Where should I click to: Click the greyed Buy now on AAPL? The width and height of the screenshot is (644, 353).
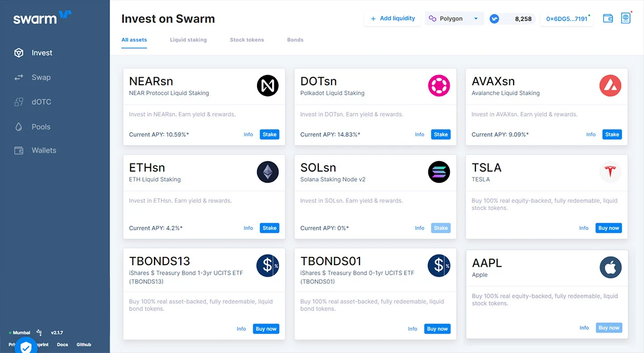pyautogui.click(x=609, y=328)
